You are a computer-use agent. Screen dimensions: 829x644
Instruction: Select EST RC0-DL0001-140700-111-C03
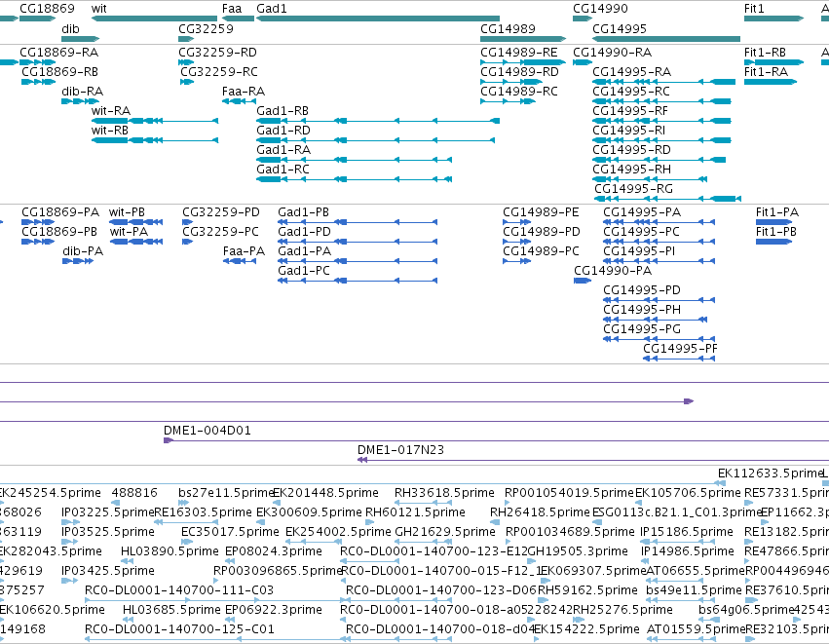click(217, 600)
